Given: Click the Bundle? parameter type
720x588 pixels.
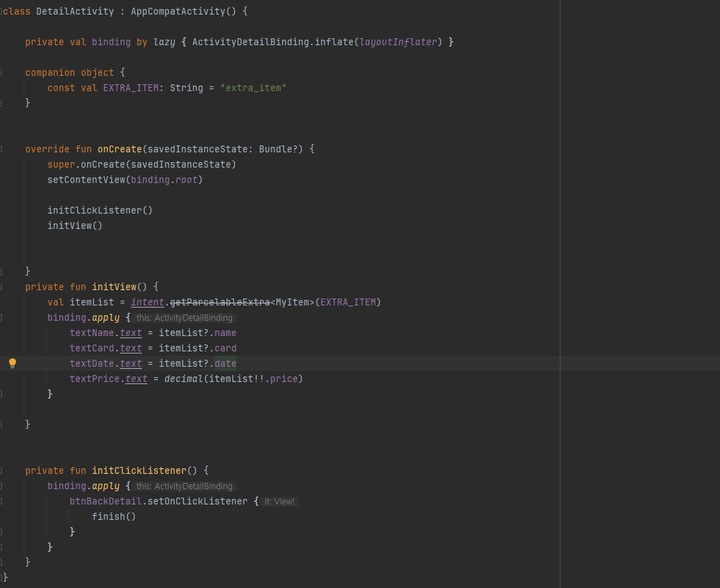Looking at the screenshot, I should [279, 149].
